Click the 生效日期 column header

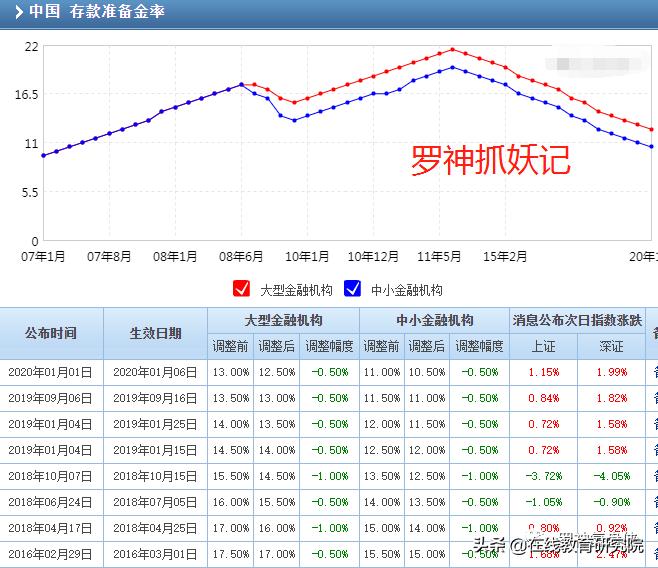click(x=156, y=333)
